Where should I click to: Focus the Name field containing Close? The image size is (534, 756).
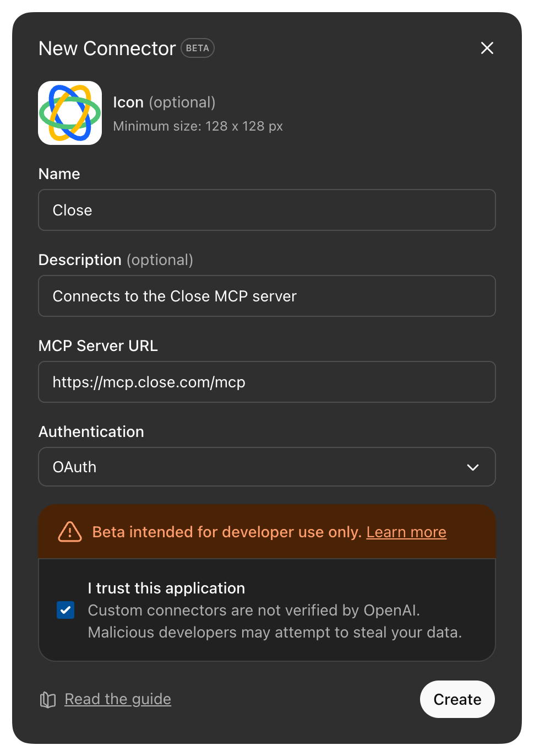pyautogui.click(x=266, y=210)
